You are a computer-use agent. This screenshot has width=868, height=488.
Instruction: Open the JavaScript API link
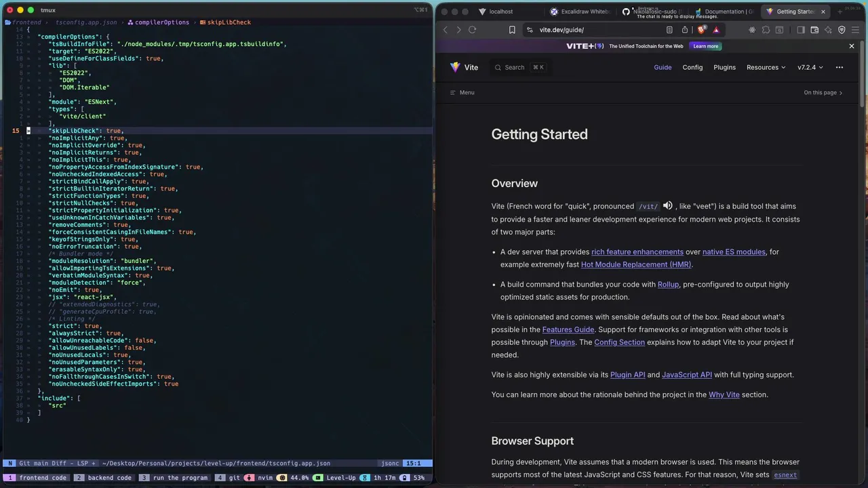687,375
